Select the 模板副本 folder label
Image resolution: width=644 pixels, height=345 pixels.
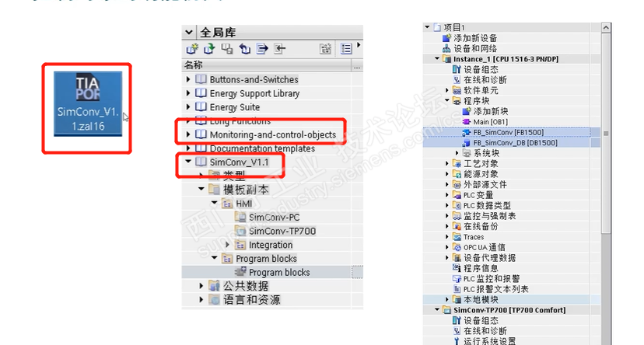coord(246,190)
